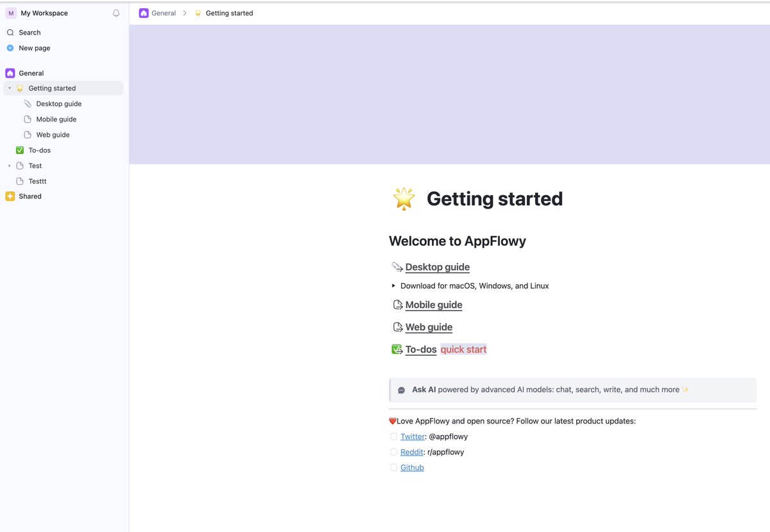Click the notification bell icon

(116, 13)
